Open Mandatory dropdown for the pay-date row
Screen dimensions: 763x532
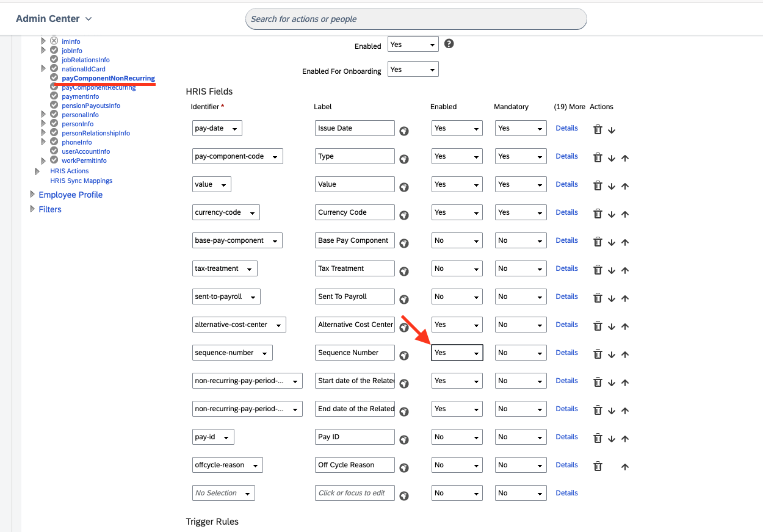(520, 128)
